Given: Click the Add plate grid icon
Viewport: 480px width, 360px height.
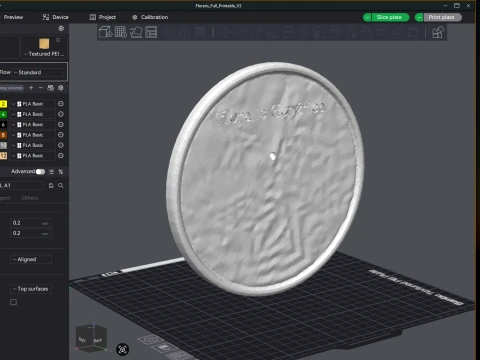Looking at the screenshot, I should tap(121, 32).
